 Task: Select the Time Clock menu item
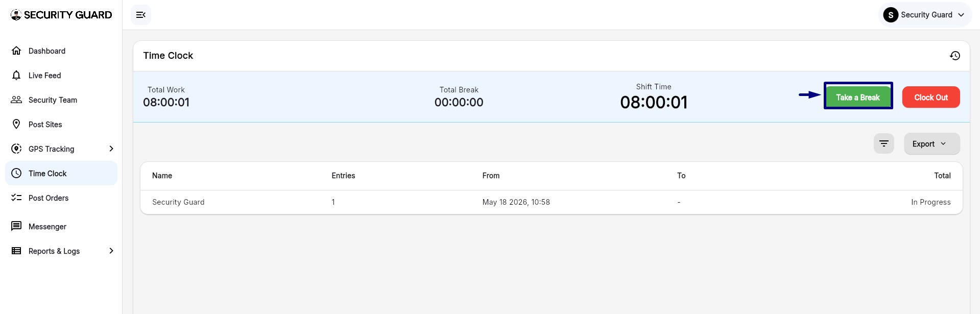(x=61, y=173)
